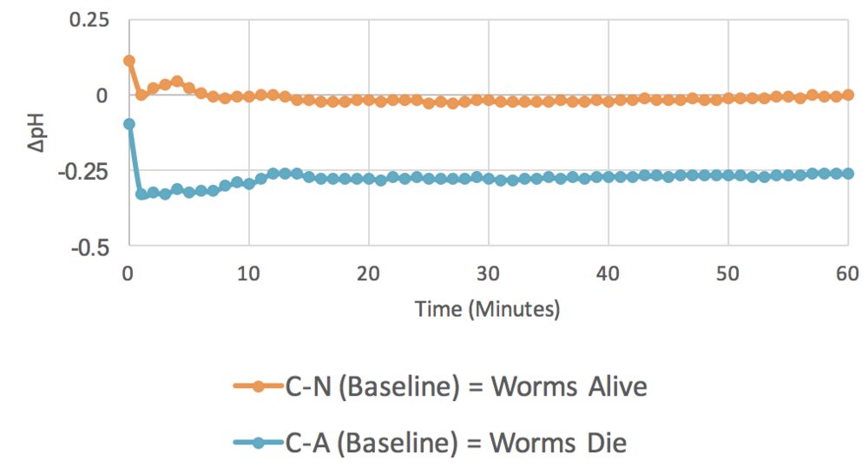Click the Time (Minutes) axis title

coord(488,309)
